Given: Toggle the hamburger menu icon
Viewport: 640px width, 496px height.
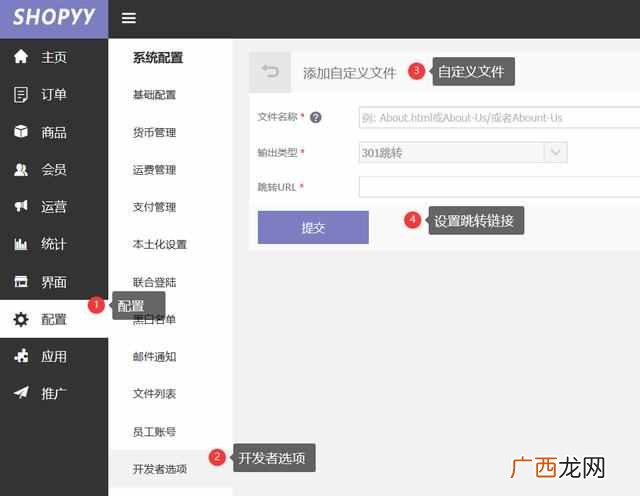Looking at the screenshot, I should [129, 18].
